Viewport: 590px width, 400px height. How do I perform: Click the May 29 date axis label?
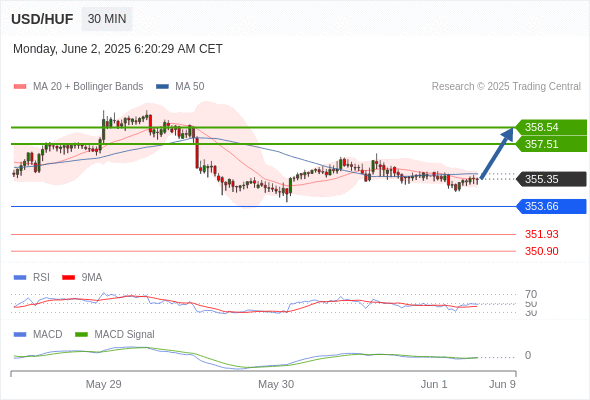point(103,384)
